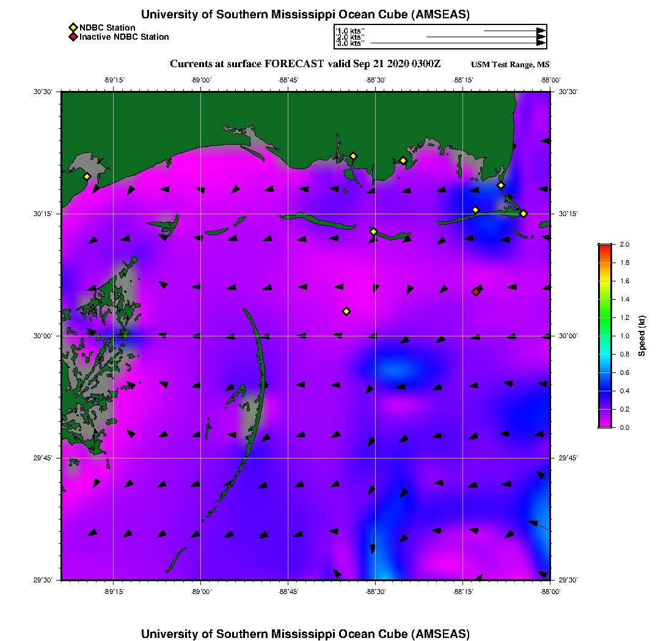Select the westernmost yellow station marker

pyautogui.click(x=87, y=176)
